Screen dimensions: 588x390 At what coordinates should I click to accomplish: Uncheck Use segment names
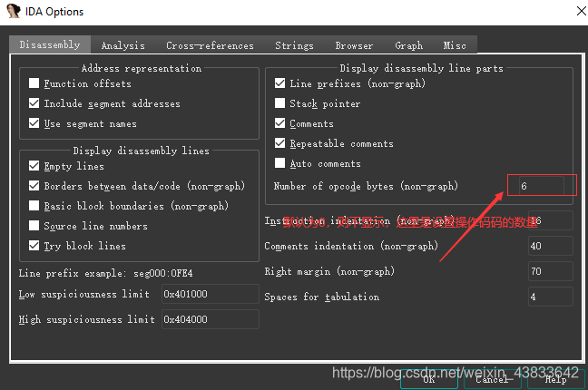[x=34, y=123]
